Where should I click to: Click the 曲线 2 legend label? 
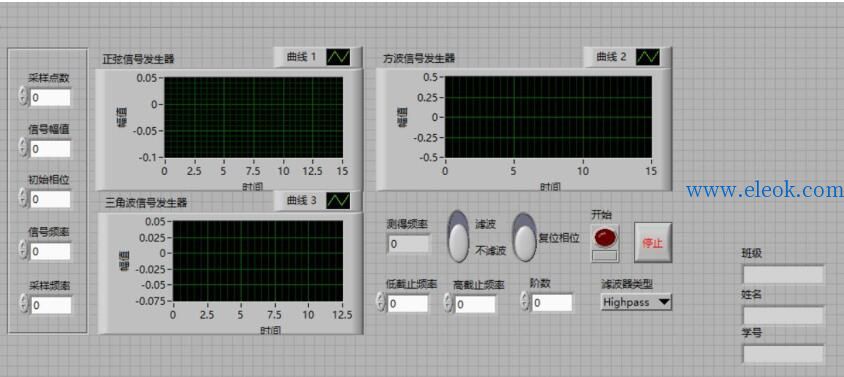coord(611,56)
